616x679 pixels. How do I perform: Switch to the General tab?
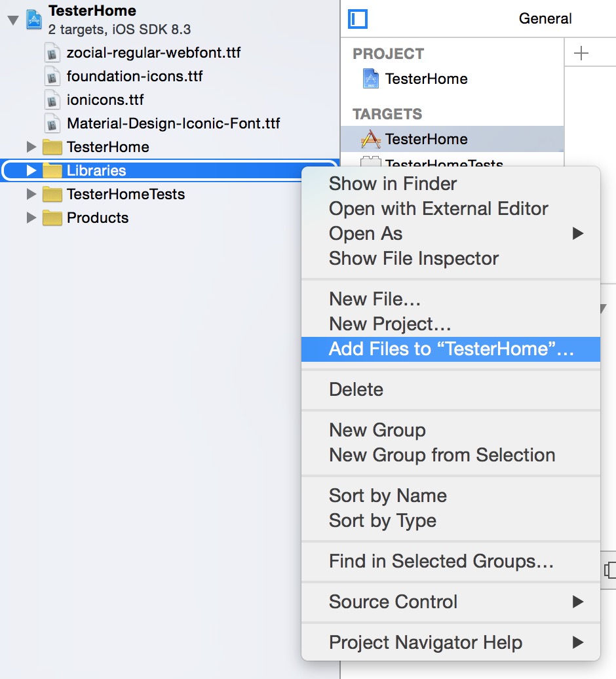click(x=545, y=18)
